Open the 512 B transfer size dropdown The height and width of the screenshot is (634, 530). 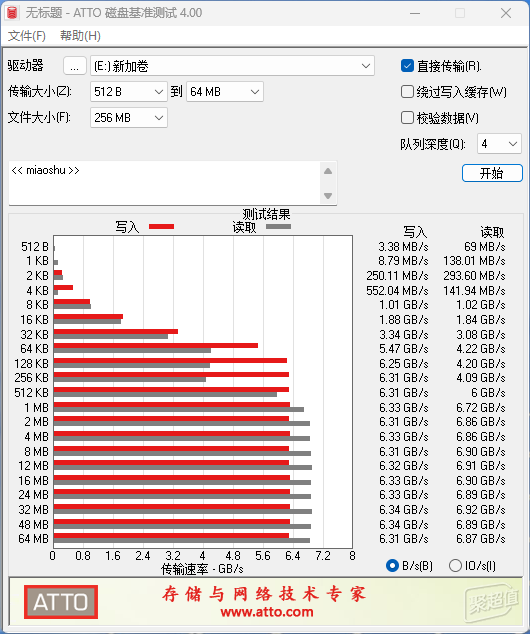click(x=129, y=92)
